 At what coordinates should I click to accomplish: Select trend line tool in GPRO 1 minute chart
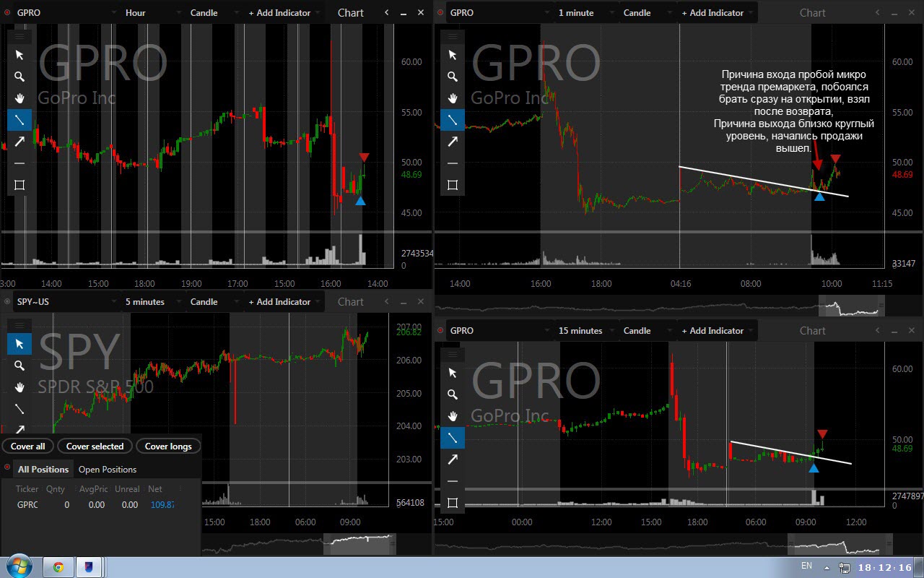(453, 120)
